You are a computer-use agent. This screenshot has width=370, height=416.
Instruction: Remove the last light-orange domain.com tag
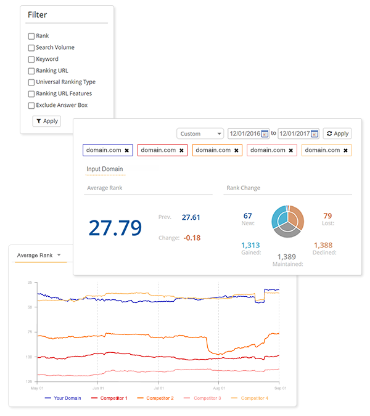[x=346, y=151]
